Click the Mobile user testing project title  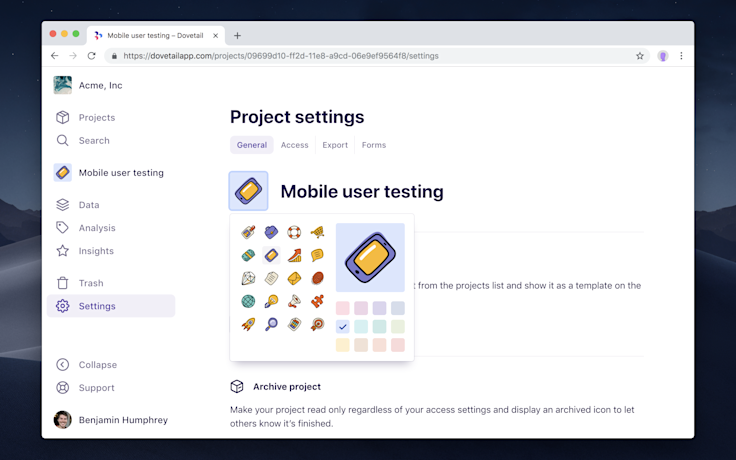pyautogui.click(x=362, y=192)
